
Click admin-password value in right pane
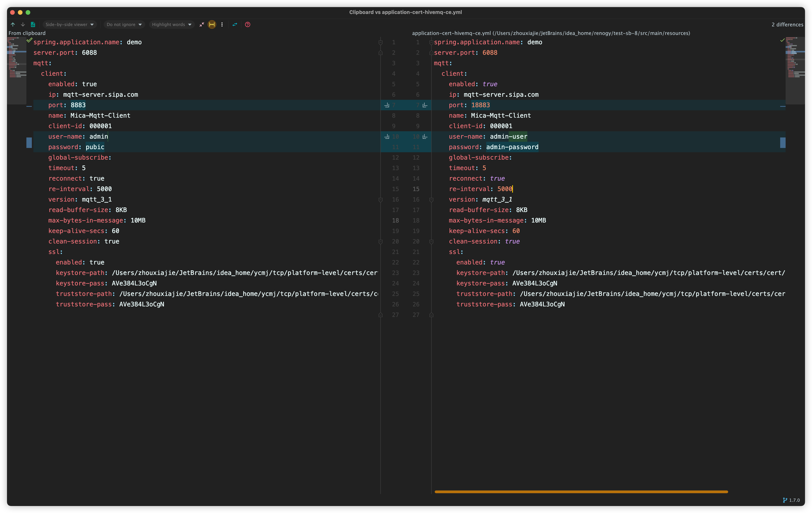pyautogui.click(x=512, y=147)
